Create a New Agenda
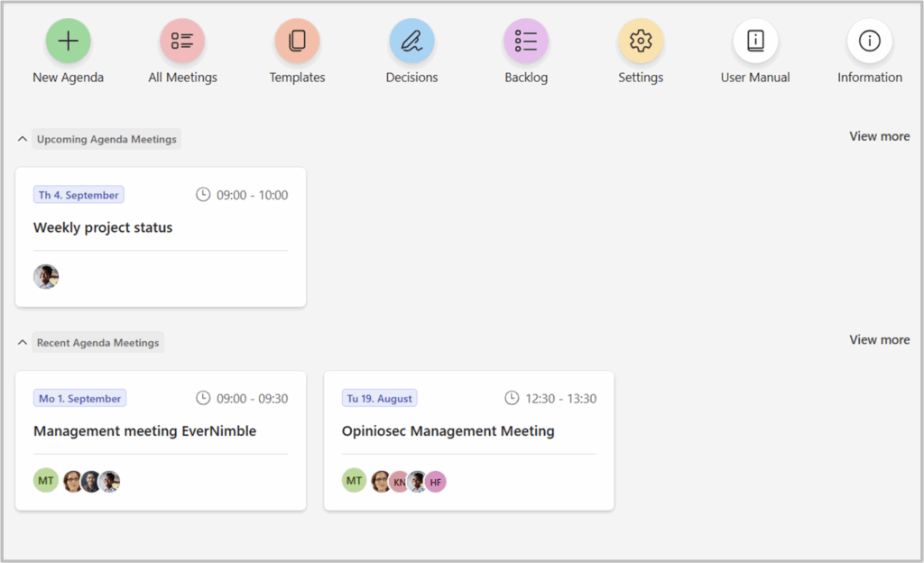 [68, 41]
